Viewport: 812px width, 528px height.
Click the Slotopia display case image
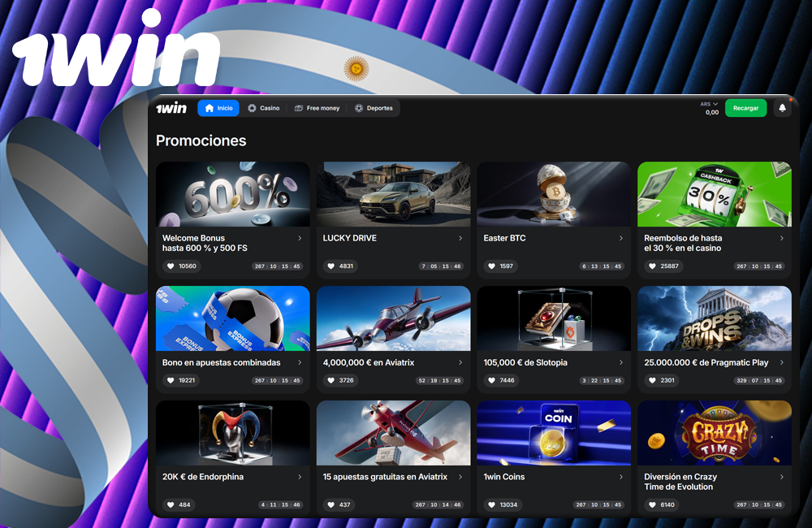coord(554,318)
